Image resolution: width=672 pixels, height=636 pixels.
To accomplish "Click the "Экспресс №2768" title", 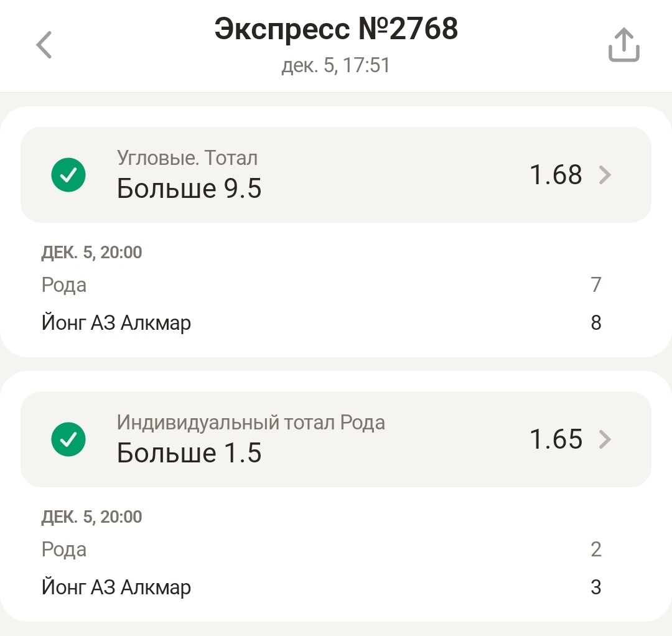I will pyautogui.click(x=336, y=29).
